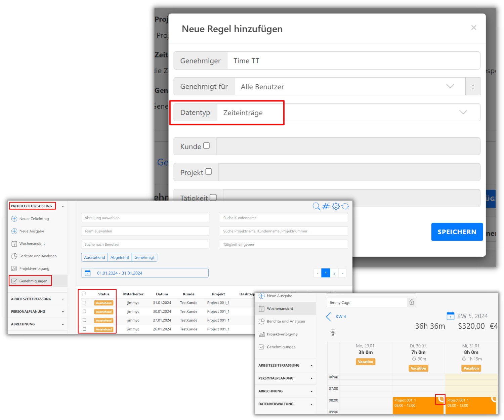
Task: Go to previous week KW 4 arrow
Action: [329, 317]
